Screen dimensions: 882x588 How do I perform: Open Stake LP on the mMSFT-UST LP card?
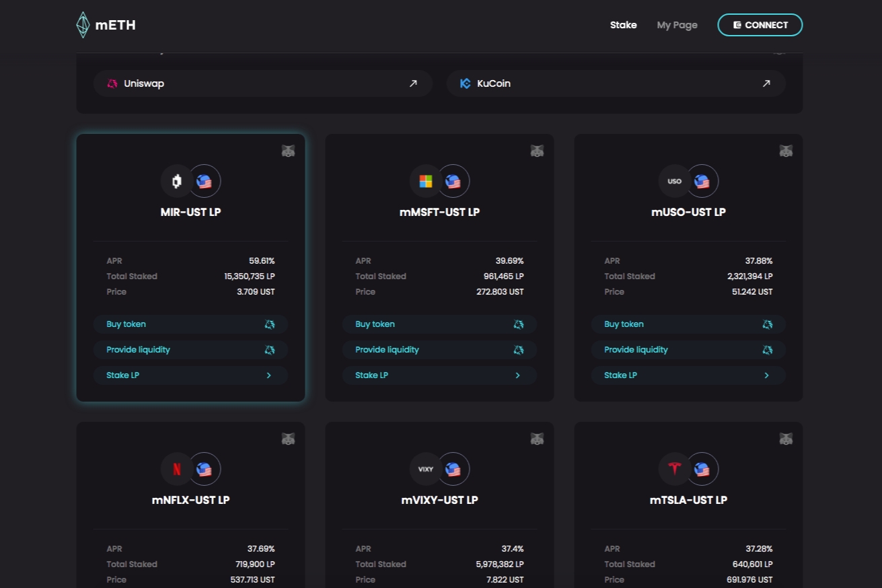tap(439, 375)
